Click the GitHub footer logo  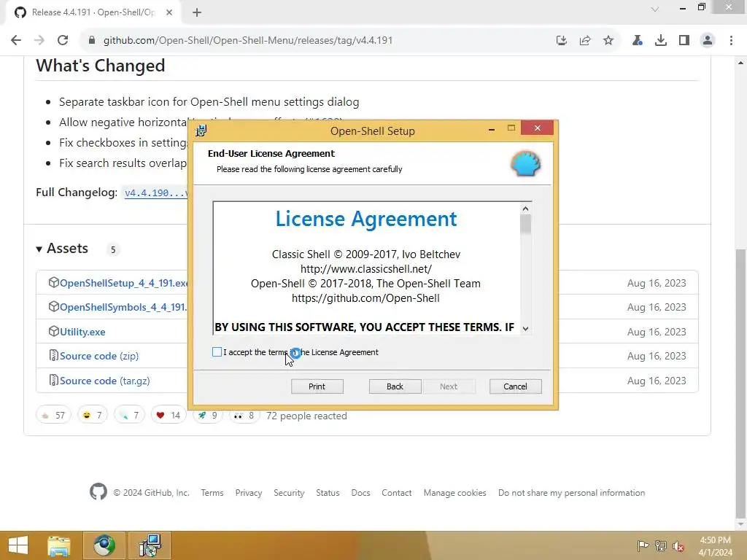pyautogui.click(x=98, y=492)
